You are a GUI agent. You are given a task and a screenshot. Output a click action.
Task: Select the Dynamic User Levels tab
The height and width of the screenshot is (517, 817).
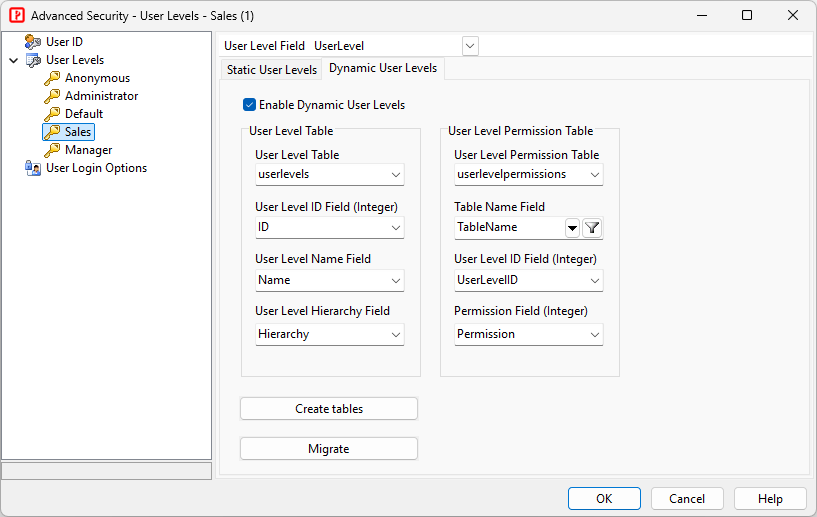pos(383,69)
